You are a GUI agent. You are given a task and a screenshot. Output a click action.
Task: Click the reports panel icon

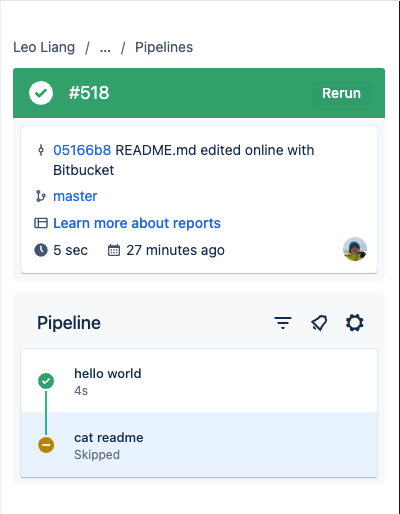click(41, 223)
